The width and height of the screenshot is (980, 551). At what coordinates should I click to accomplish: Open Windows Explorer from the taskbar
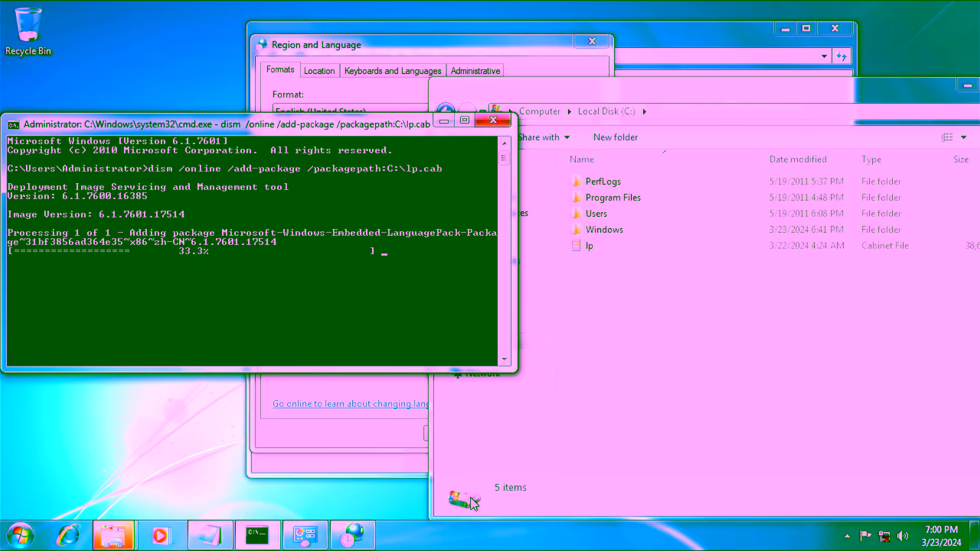[x=113, y=535]
